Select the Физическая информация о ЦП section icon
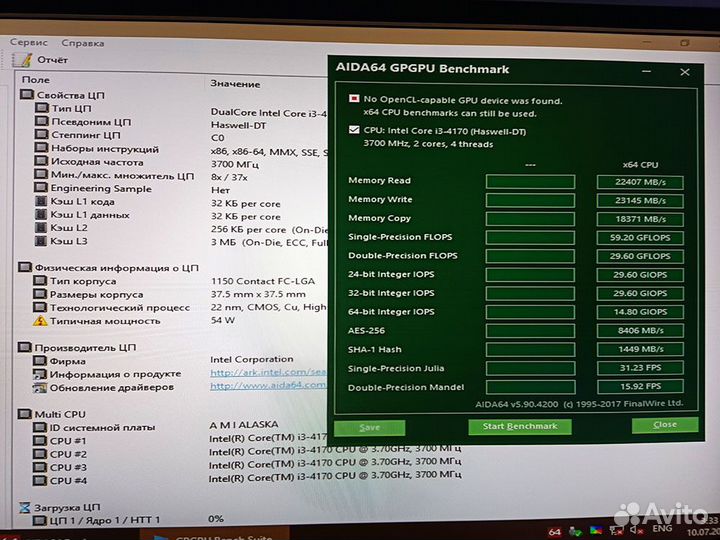Screen dimensions: 720x540 [25, 267]
